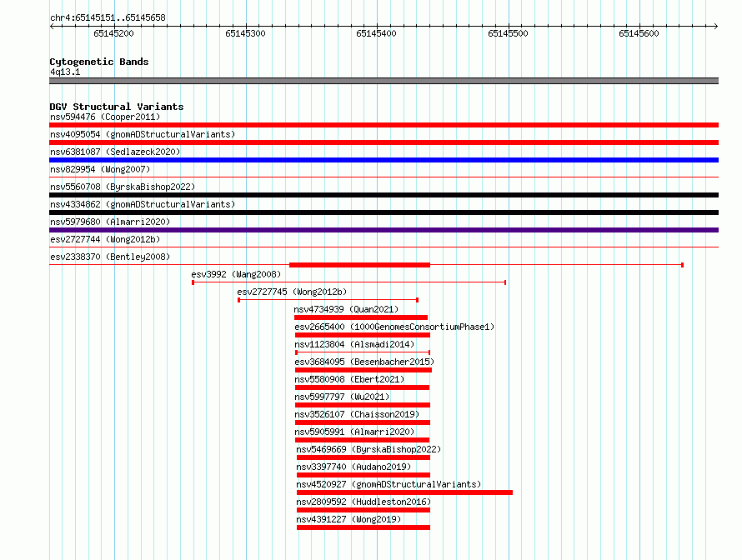The image size is (742, 560).
Task: Open nsv1123804 (Alsmadi2014) variant label
Action: tap(354, 344)
